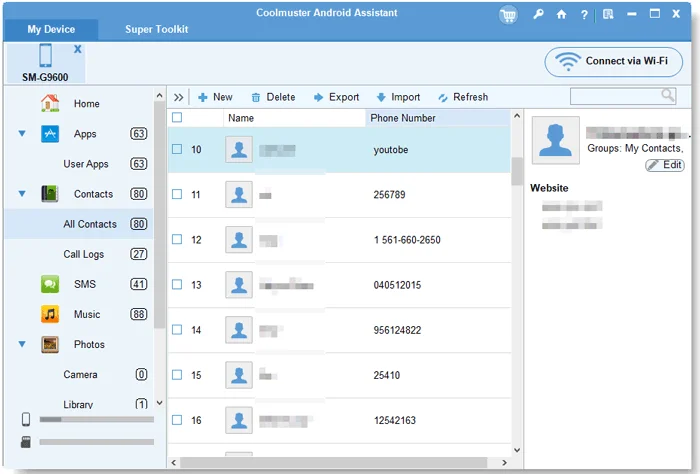Click the Home house icon in sidebar
The image size is (700, 474).
pyautogui.click(x=50, y=103)
